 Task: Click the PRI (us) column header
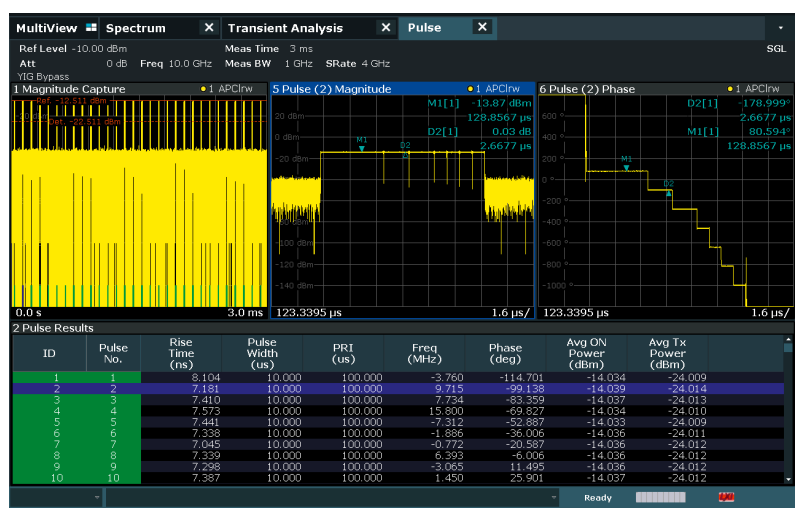pyautogui.click(x=343, y=353)
